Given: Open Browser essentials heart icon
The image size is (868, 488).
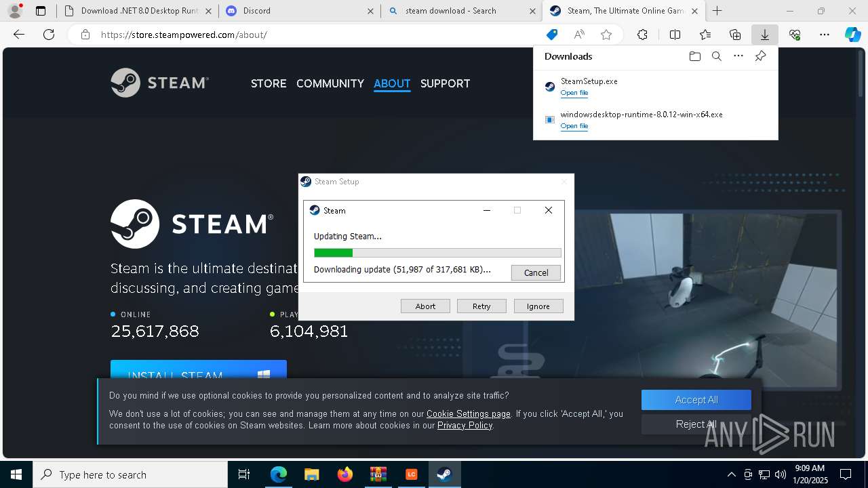Looking at the screenshot, I should (x=795, y=35).
